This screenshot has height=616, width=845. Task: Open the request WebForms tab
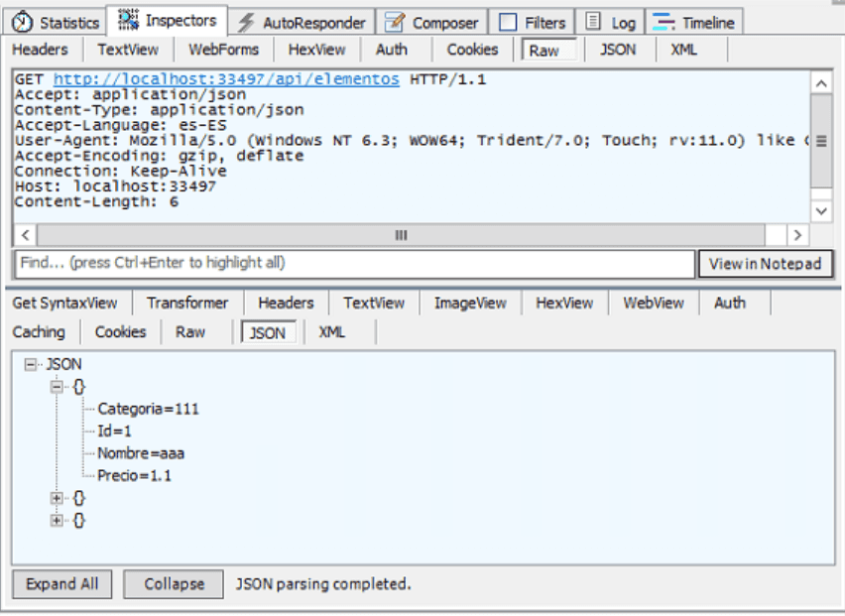click(x=223, y=50)
